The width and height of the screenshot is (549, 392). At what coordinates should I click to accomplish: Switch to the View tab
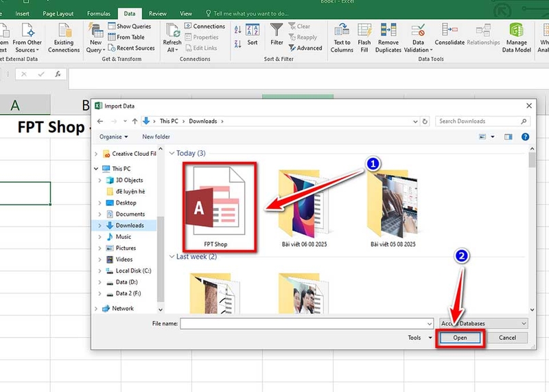click(x=185, y=14)
